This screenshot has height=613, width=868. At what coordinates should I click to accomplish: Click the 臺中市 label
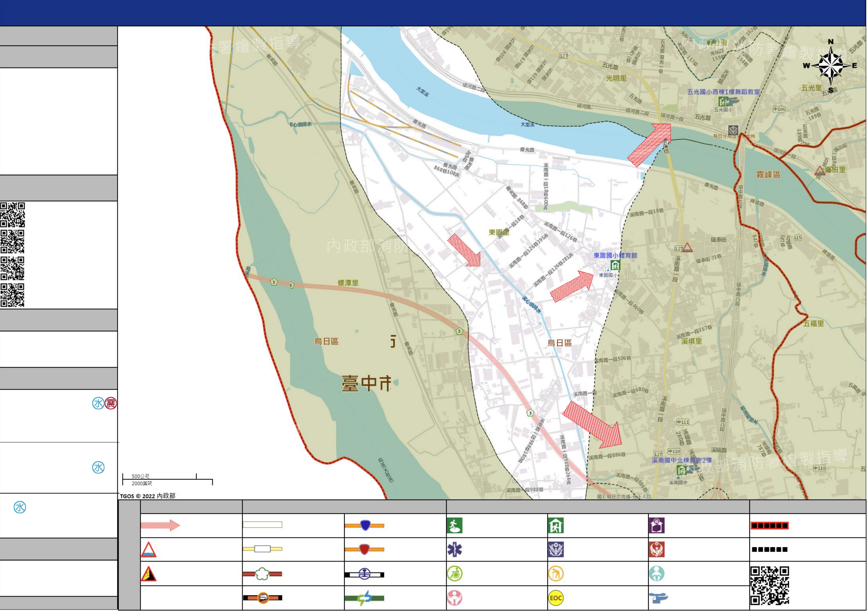(x=366, y=383)
